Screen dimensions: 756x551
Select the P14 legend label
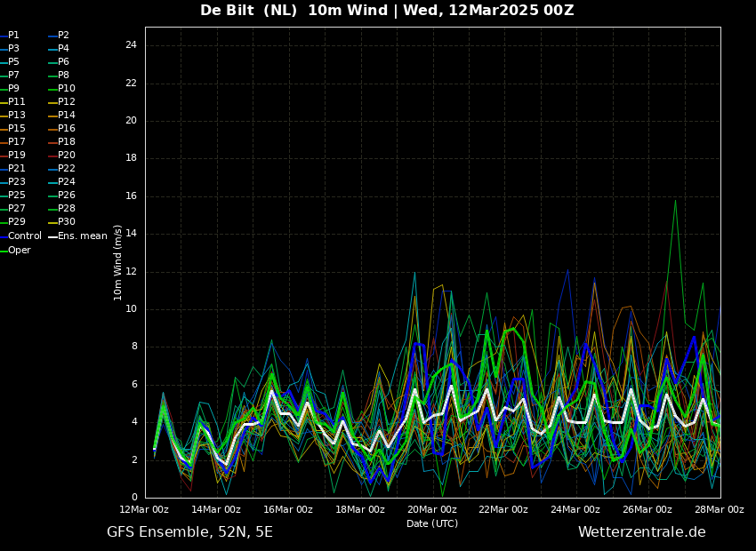click(67, 116)
